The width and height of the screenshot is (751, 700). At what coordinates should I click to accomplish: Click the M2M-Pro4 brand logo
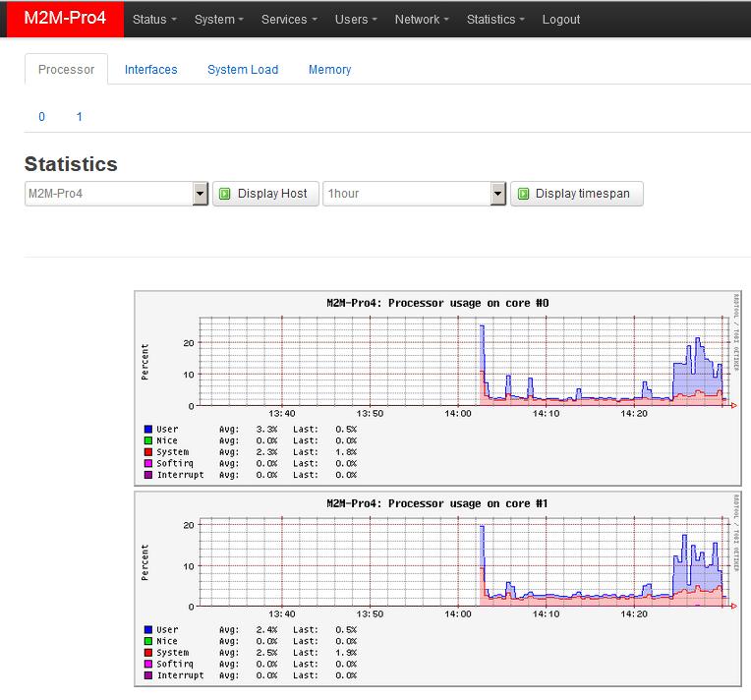pos(65,19)
